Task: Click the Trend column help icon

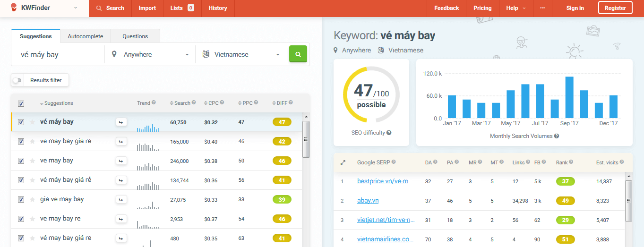Action: point(154,102)
